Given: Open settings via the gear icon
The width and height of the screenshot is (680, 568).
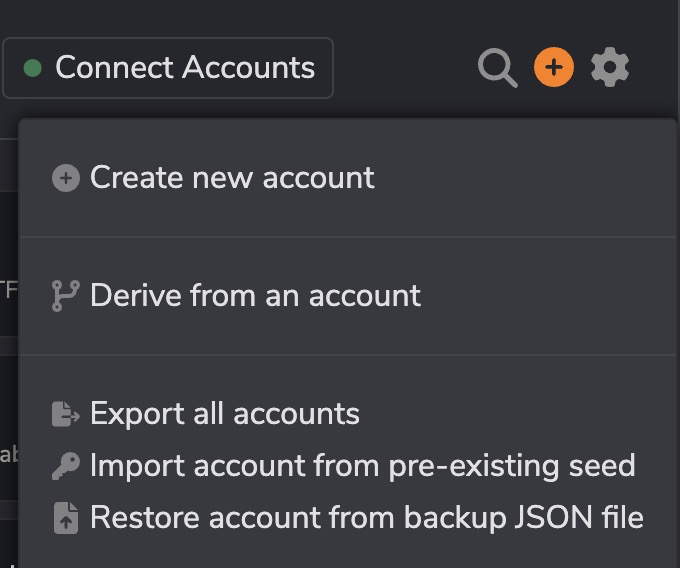Looking at the screenshot, I should [610, 67].
